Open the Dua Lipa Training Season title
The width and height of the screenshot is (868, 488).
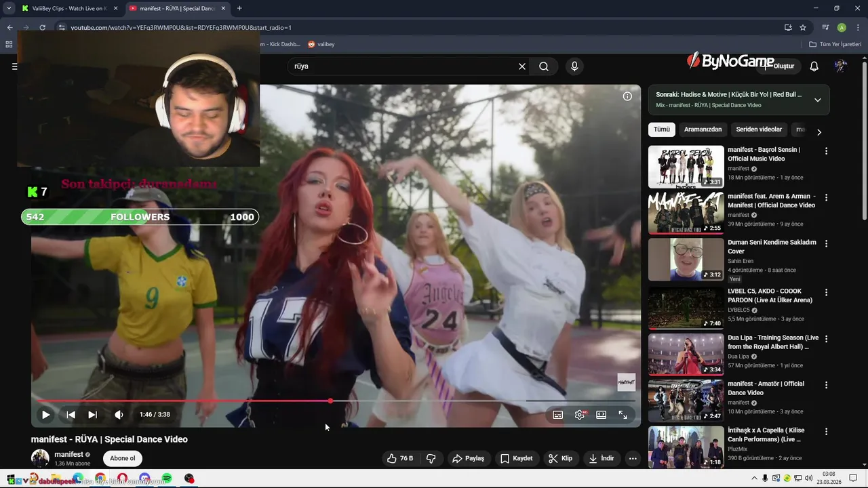773,342
